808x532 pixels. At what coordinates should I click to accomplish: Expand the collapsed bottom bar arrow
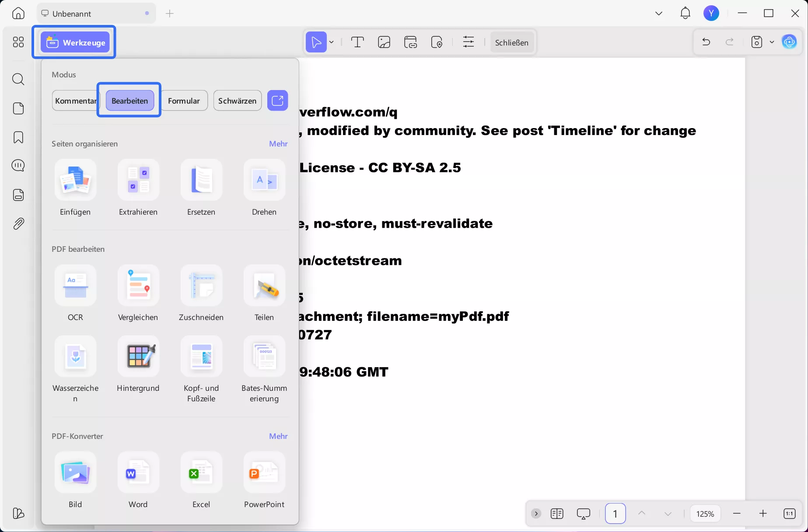click(x=536, y=514)
